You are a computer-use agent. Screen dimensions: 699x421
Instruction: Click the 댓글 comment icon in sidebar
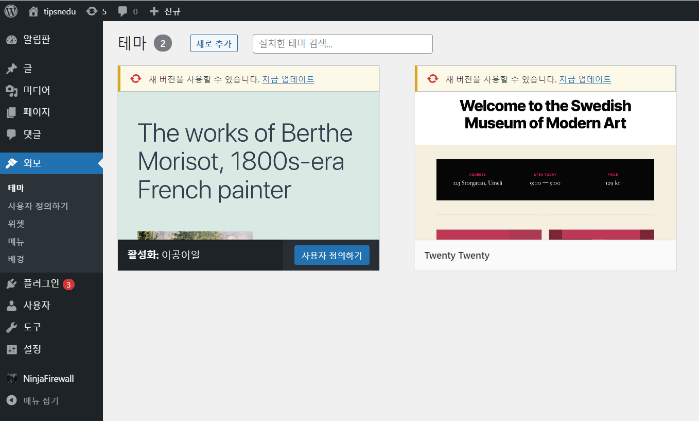12,134
